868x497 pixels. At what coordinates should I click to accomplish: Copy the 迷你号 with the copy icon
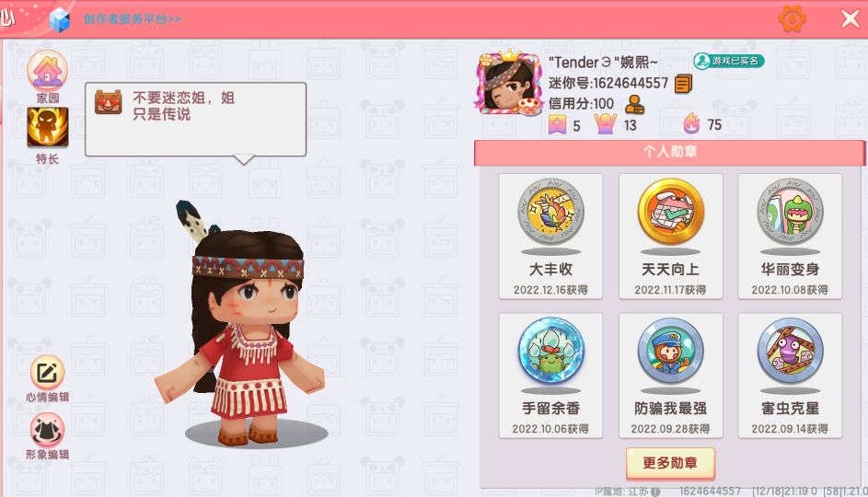pyautogui.click(x=683, y=84)
